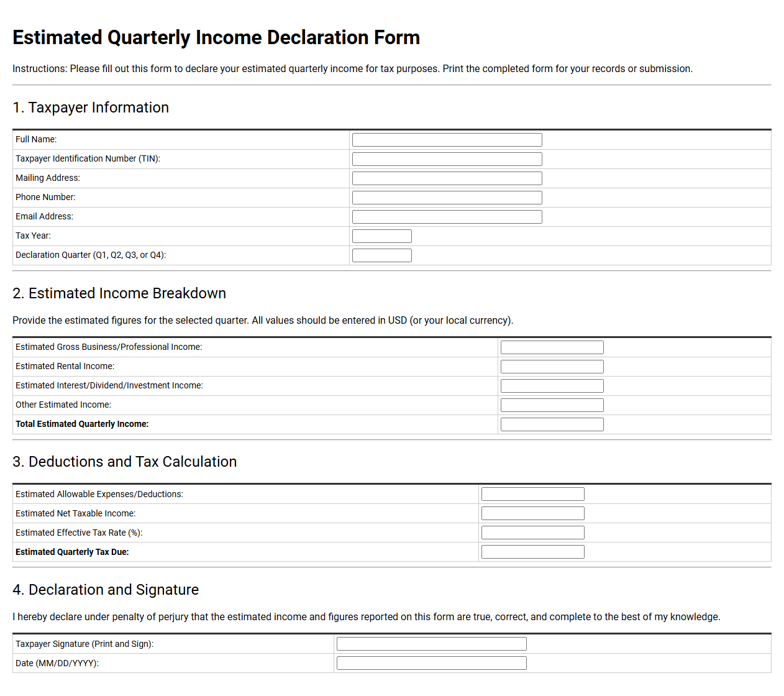Click the 'Email Address:' label
784x696 pixels.
pos(44,216)
